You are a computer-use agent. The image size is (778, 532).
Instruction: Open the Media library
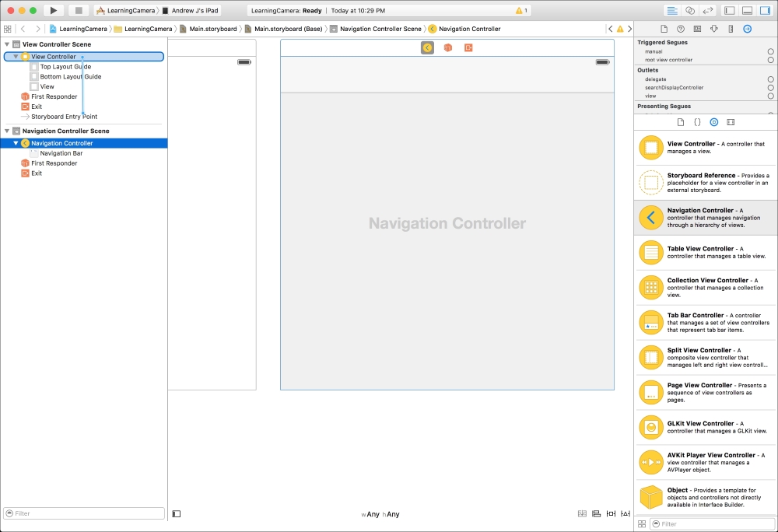730,121
